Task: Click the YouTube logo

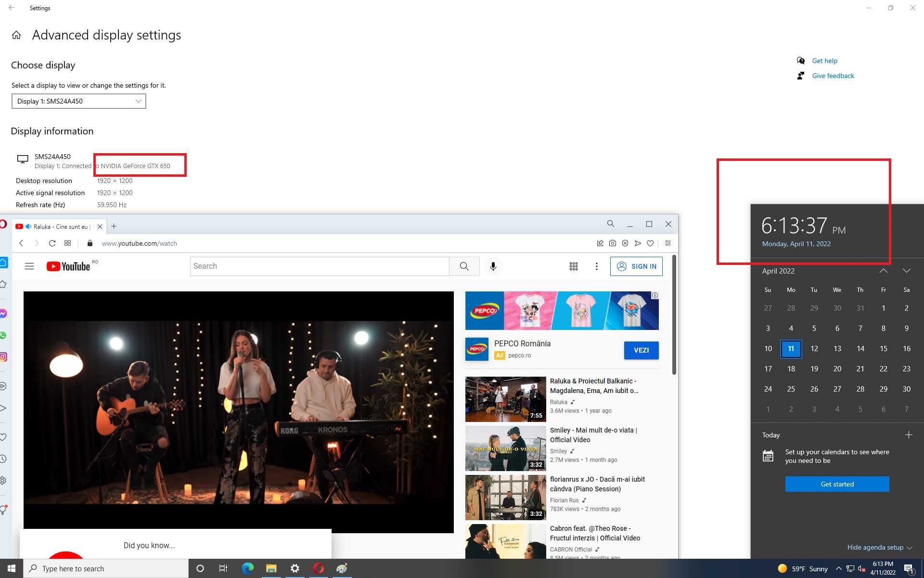Action: [x=68, y=266]
